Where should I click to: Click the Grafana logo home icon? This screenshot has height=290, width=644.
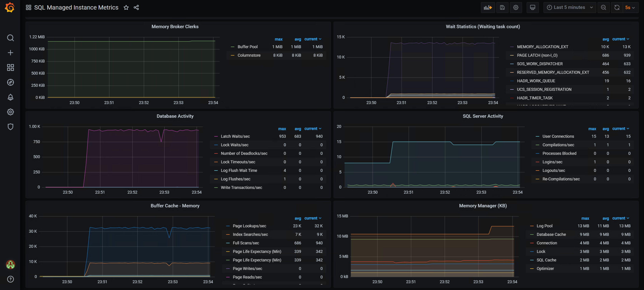click(10, 7)
